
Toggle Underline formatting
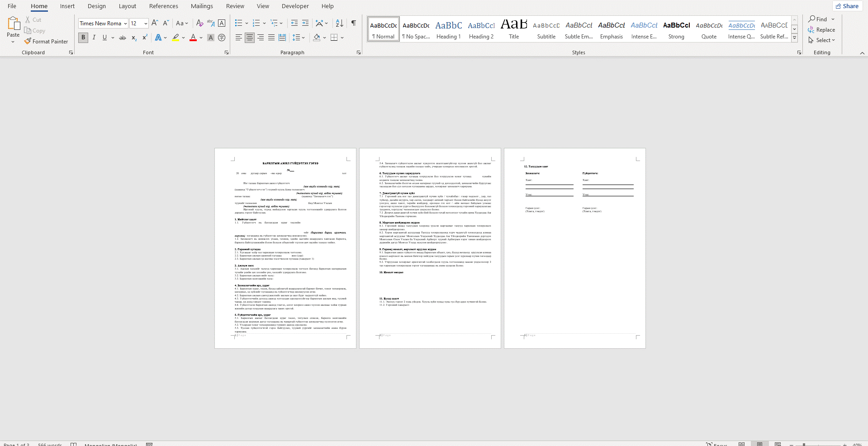[x=104, y=38]
